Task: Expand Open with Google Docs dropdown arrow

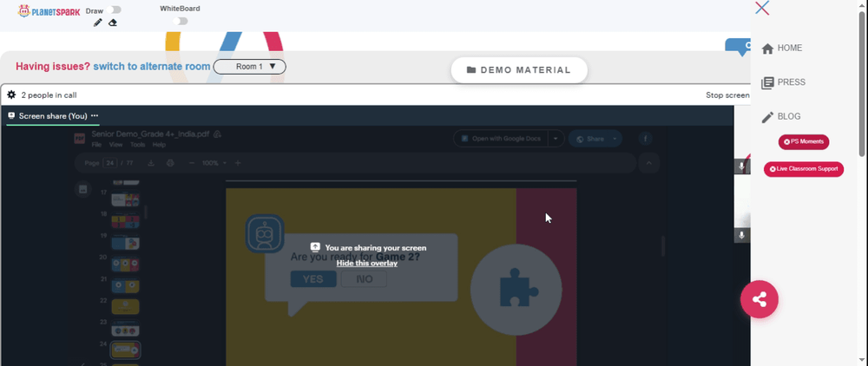Action: (x=556, y=139)
